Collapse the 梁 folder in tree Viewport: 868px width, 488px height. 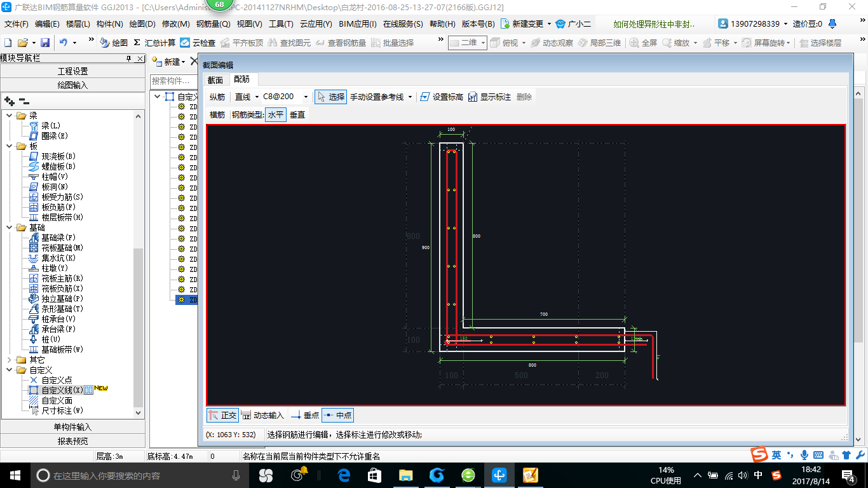click(x=10, y=116)
